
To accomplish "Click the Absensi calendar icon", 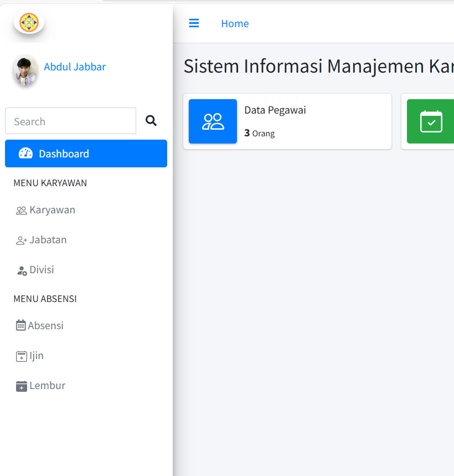I will 21,326.
